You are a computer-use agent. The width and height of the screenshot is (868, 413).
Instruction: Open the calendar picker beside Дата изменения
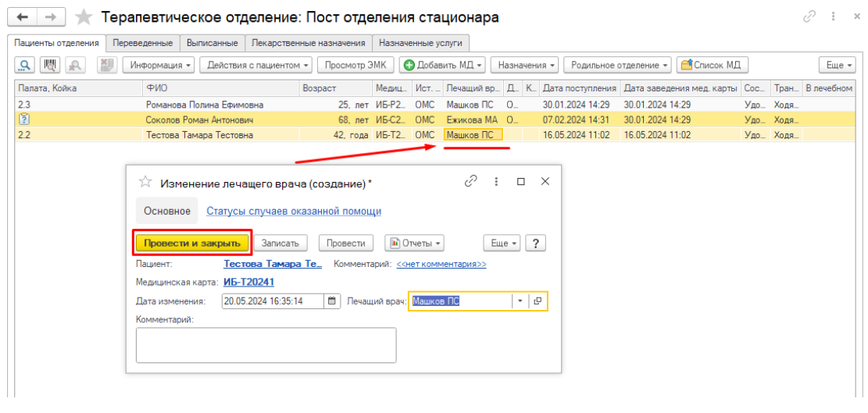click(332, 301)
